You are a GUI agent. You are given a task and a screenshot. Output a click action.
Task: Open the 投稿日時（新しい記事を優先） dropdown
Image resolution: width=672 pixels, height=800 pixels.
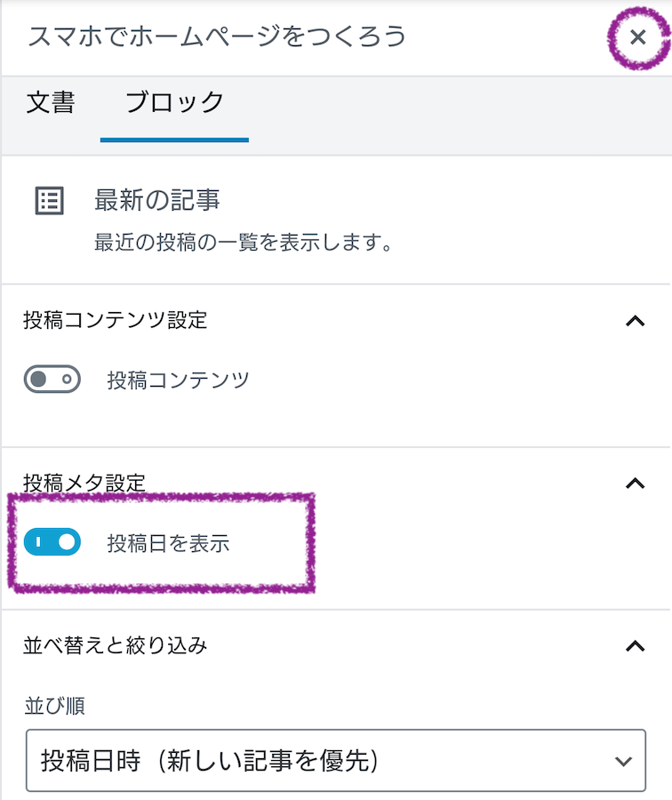335,760
